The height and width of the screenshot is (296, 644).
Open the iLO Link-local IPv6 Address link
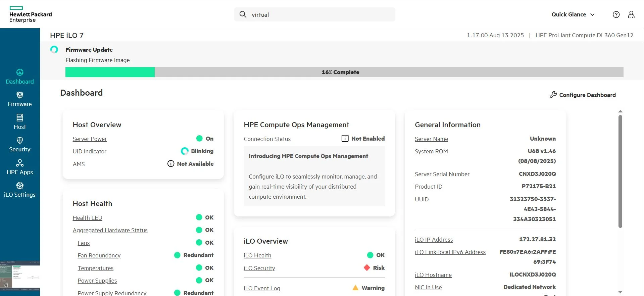450,252
